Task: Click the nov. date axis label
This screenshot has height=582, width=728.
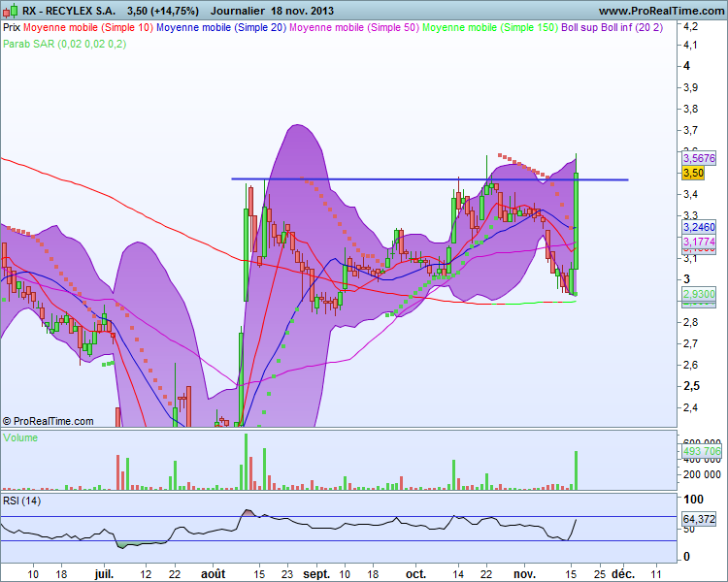Action: tap(524, 574)
